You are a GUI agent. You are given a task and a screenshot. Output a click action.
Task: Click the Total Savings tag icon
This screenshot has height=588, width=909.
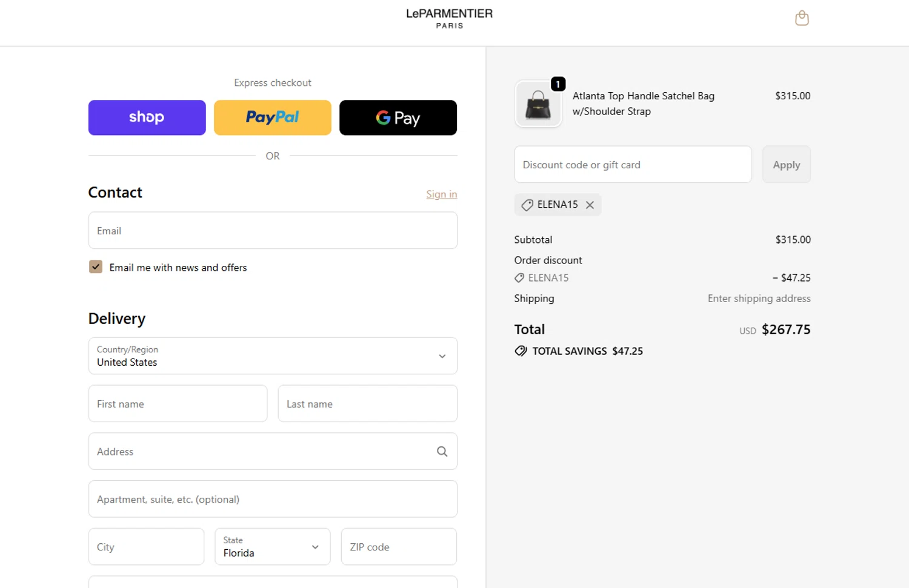[521, 351]
